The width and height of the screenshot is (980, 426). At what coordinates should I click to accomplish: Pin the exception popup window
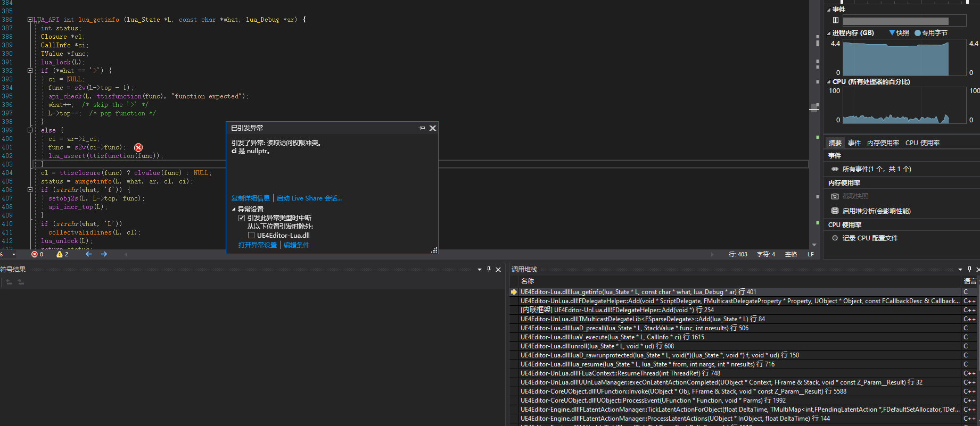point(422,128)
